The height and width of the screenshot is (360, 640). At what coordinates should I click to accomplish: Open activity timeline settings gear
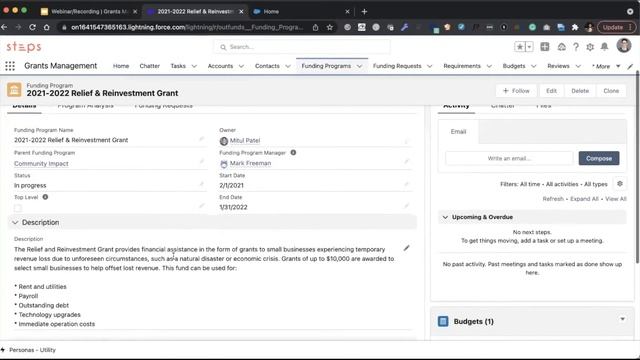[x=620, y=184]
